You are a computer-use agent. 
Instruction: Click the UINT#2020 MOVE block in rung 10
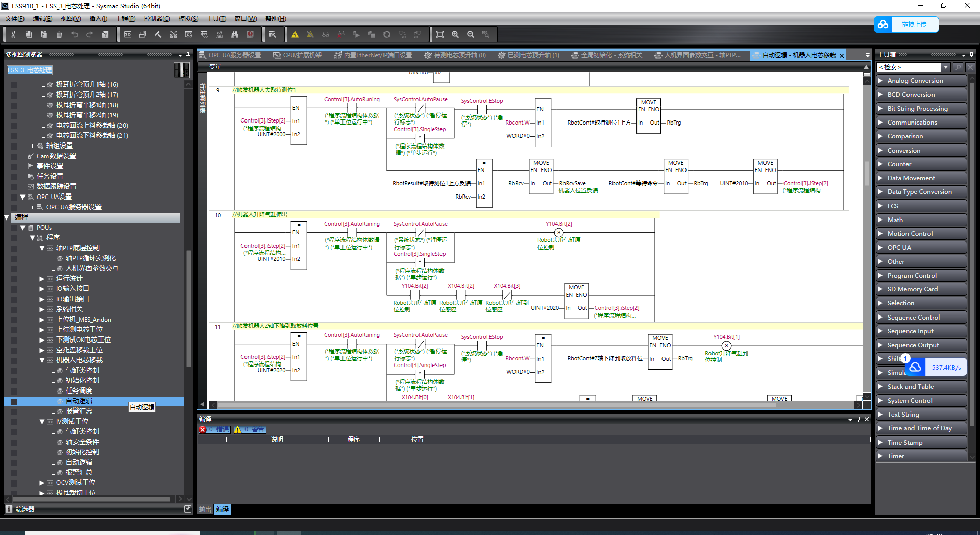(x=577, y=301)
